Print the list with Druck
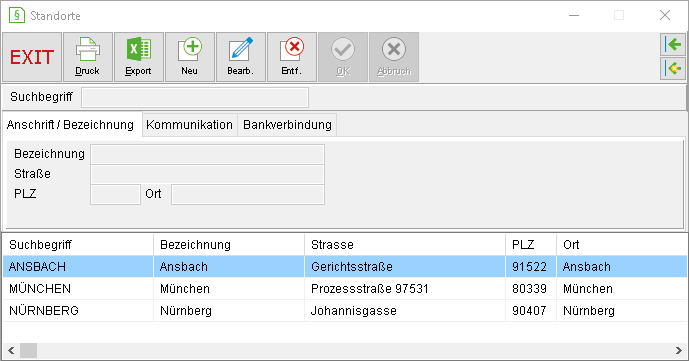Screen dimensions: 689x361 (88, 57)
